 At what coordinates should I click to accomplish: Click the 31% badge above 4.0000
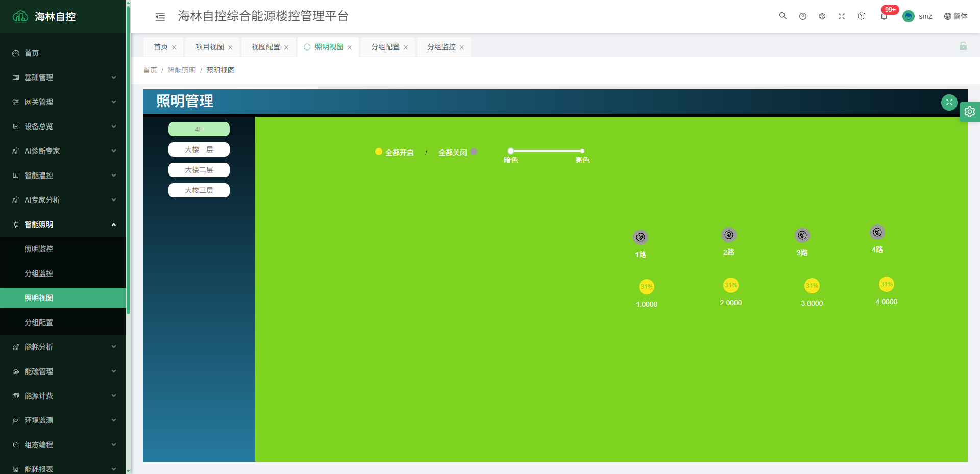point(887,284)
